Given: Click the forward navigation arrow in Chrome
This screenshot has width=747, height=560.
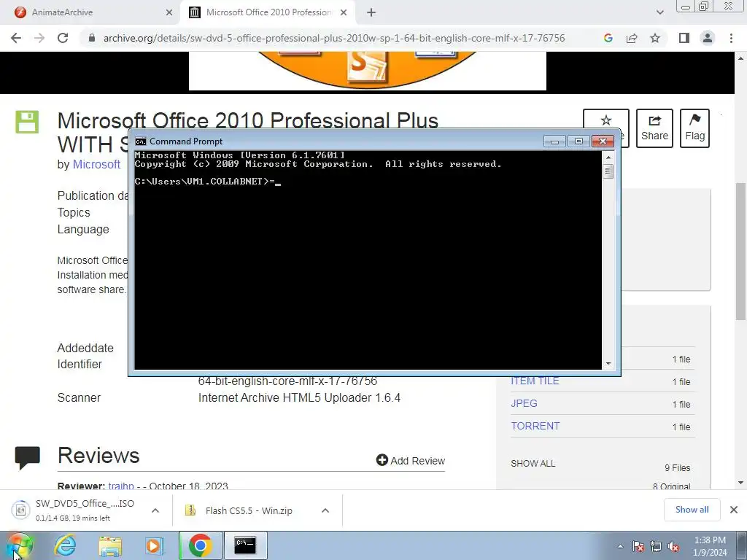Looking at the screenshot, I should pyautogui.click(x=39, y=38).
